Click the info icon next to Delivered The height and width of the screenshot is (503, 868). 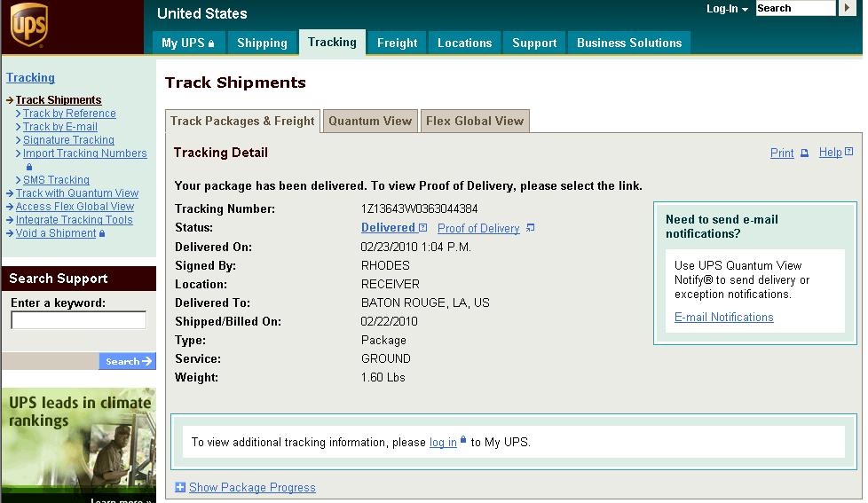tap(423, 227)
